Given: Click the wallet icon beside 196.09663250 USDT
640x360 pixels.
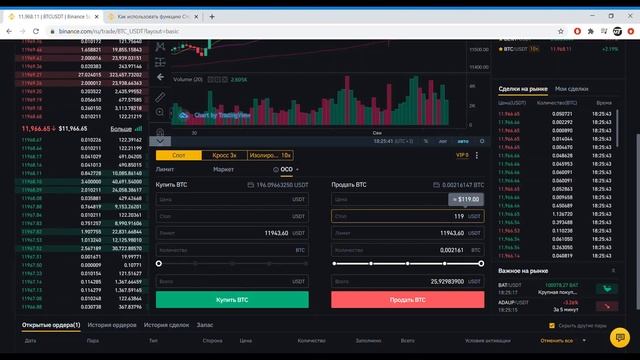Looking at the screenshot, I should [x=251, y=185].
